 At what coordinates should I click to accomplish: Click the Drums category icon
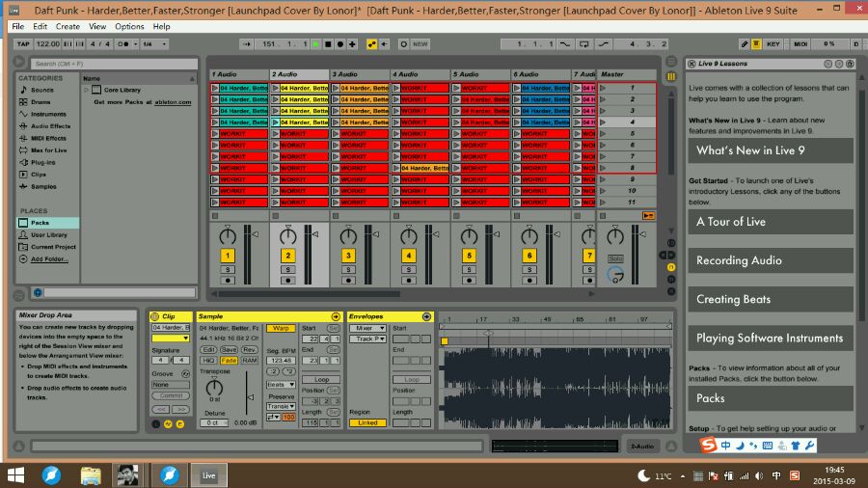tap(23, 102)
